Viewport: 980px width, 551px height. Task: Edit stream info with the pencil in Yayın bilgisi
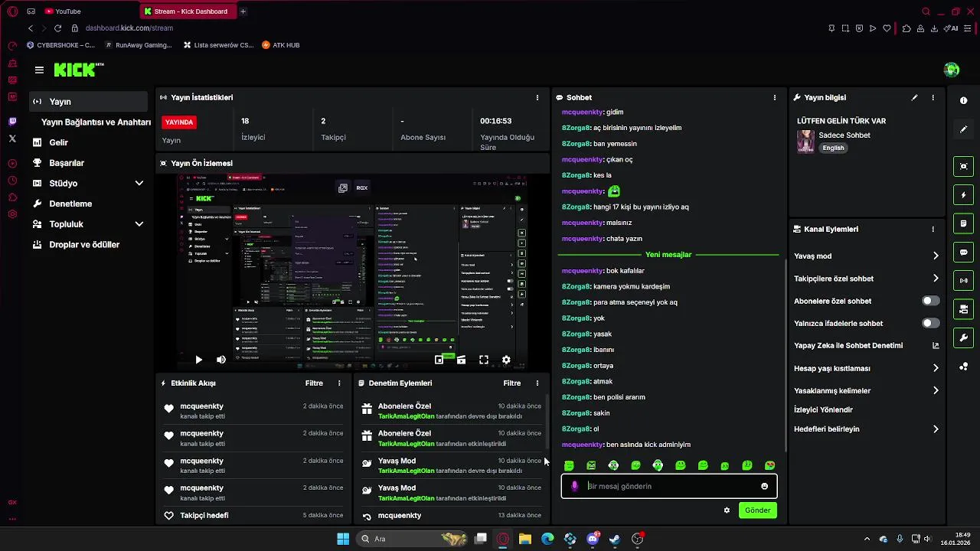914,98
